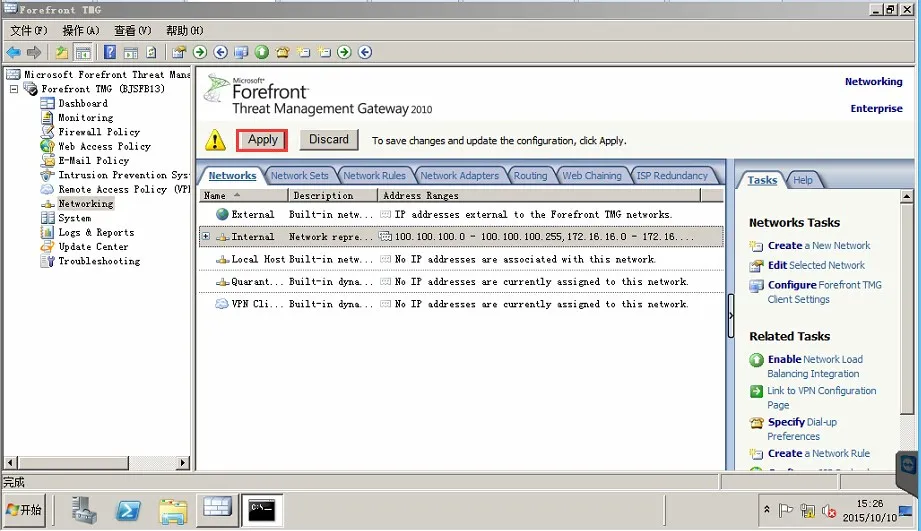921x531 pixels.
Task: Select Update Center in console tree
Action: pyautogui.click(x=93, y=247)
